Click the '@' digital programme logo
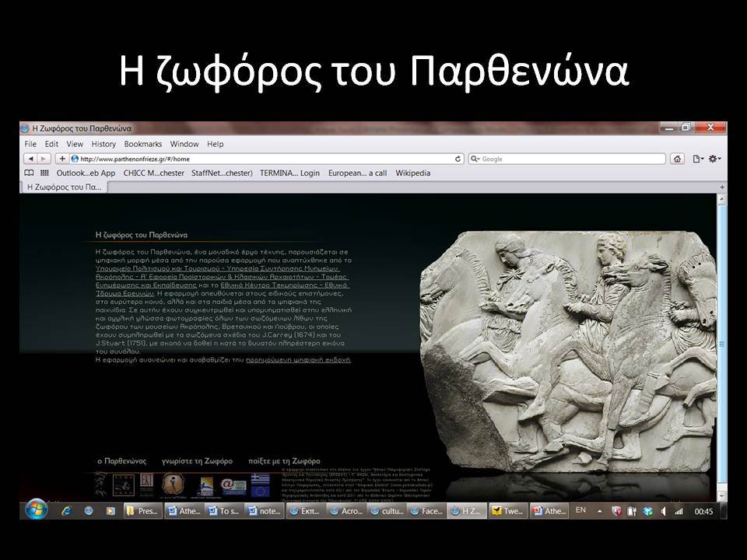This screenshot has width=747, height=560. (x=233, y=486)
